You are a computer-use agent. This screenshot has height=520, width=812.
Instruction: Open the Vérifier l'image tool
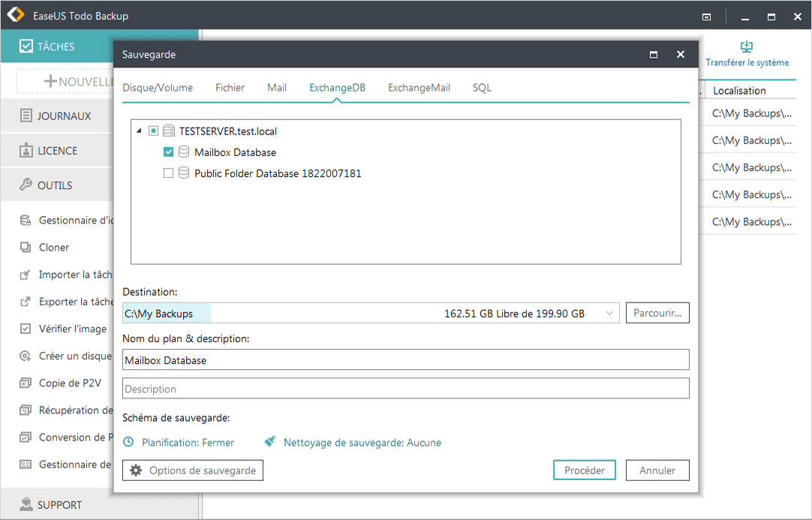coord(26,328)
